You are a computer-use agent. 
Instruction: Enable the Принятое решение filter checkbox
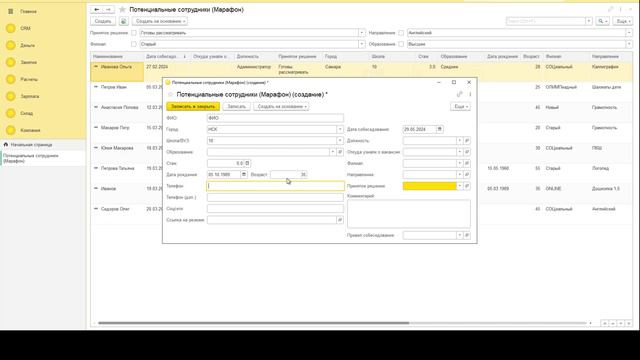click(x=133, y=33)
